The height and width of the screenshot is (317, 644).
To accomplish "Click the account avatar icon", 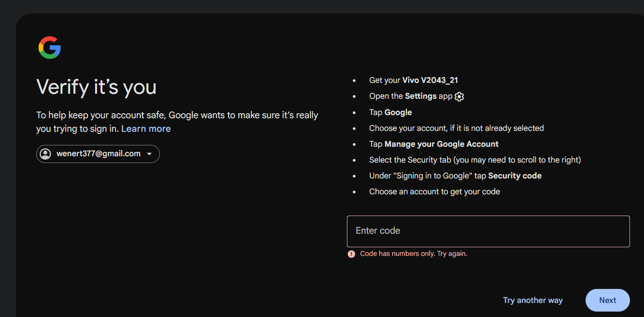I will [45, 154].
